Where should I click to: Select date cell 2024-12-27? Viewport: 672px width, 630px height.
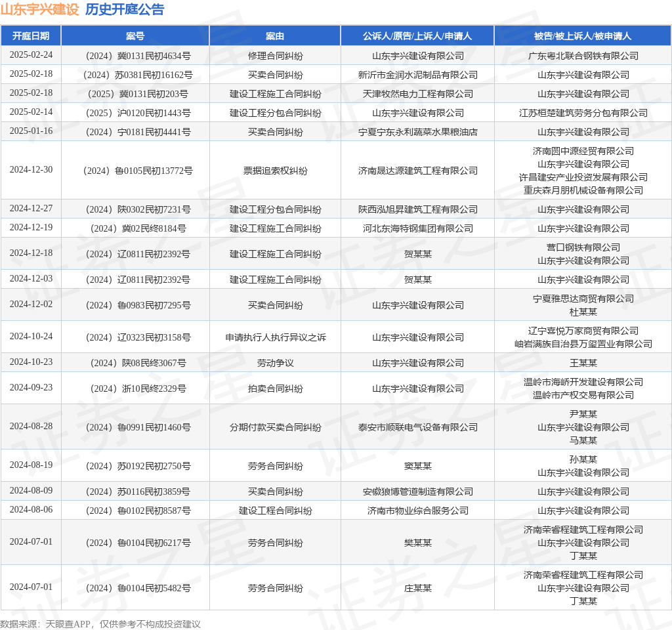coord(31,209)
